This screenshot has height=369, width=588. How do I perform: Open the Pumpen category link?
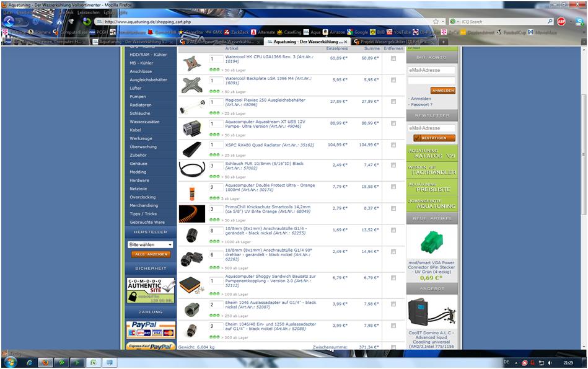pos(138,97)
